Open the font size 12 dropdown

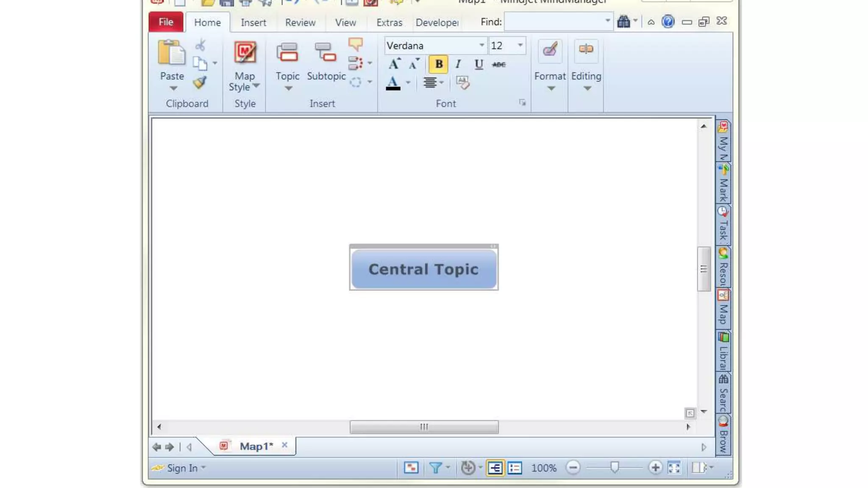pyautogui.click(x=520, y=45)
